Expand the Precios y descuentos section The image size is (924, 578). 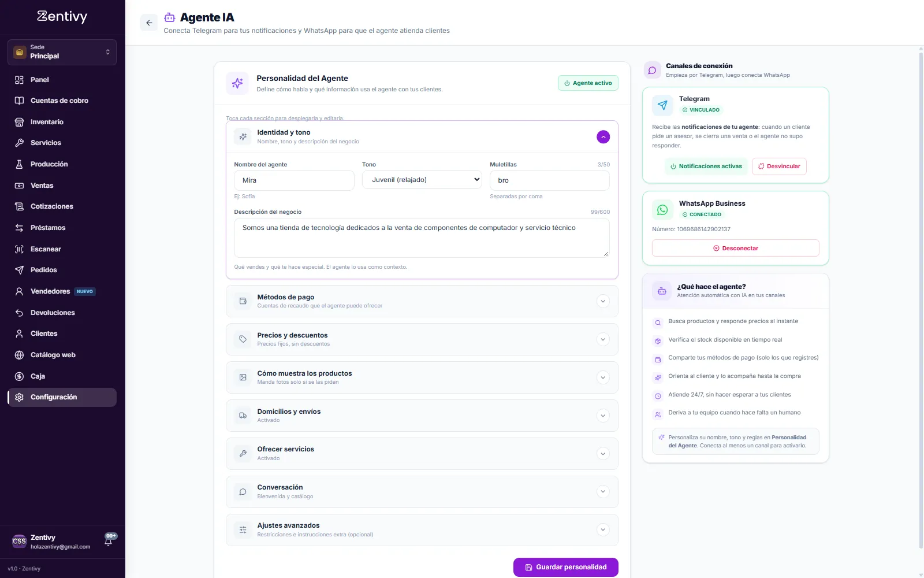pyautogui.click(x=603, y=339)
